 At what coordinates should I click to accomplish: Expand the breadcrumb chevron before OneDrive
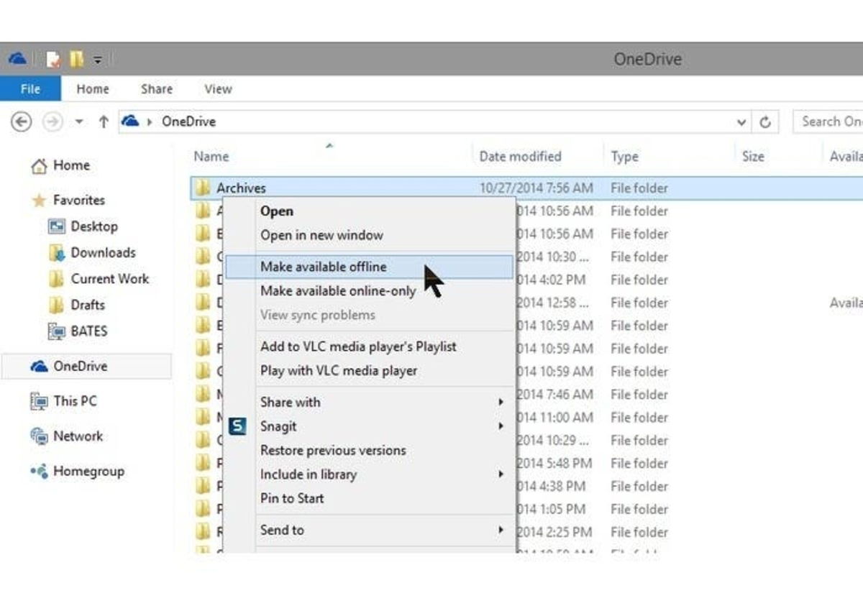click(x=150, y=121)
